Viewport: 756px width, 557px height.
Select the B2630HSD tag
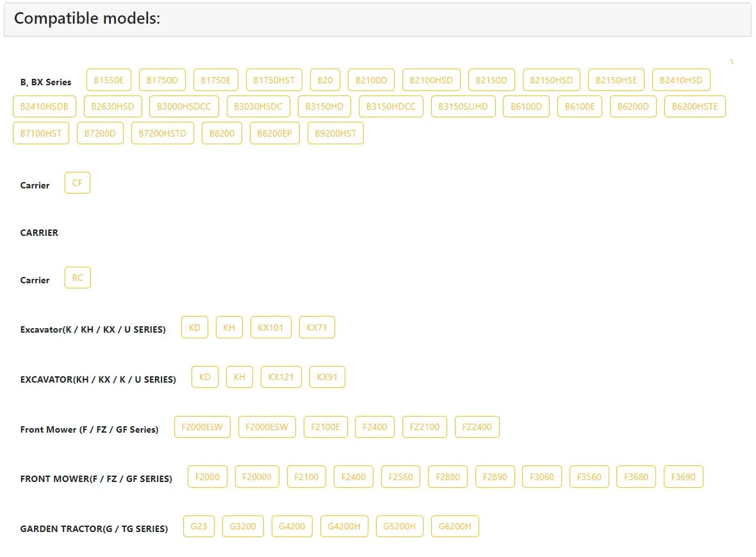point(113,106)
